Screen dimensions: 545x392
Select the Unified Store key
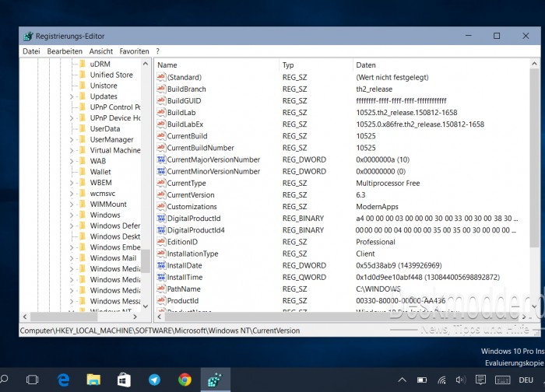click(111, 75)
